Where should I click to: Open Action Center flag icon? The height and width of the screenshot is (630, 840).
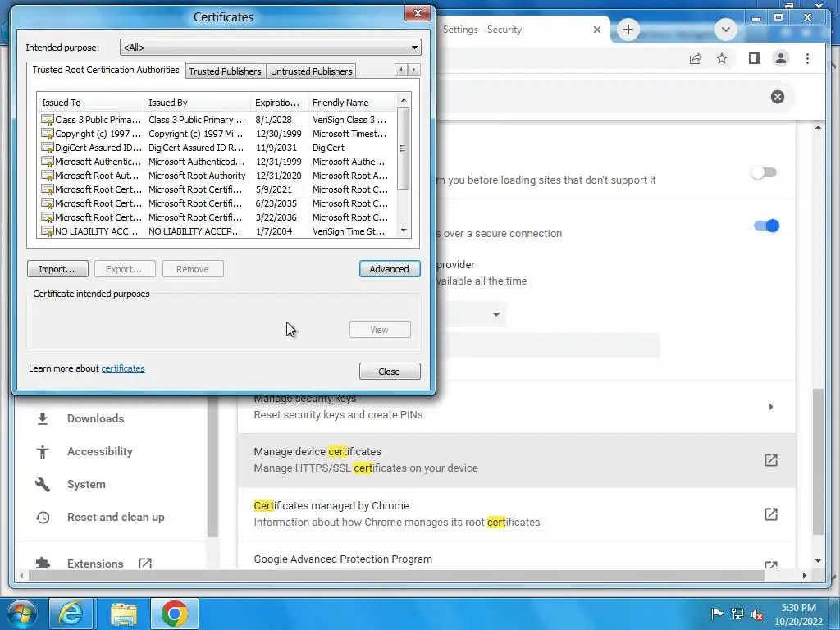717,614
